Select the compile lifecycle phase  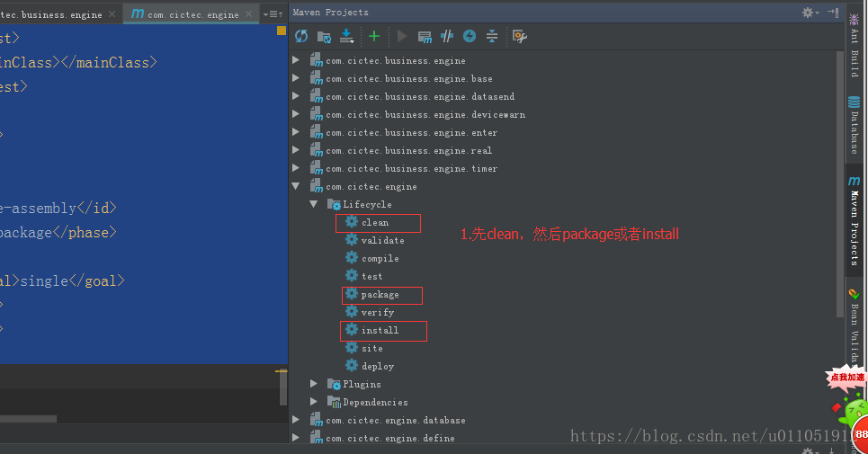point(380,258)
